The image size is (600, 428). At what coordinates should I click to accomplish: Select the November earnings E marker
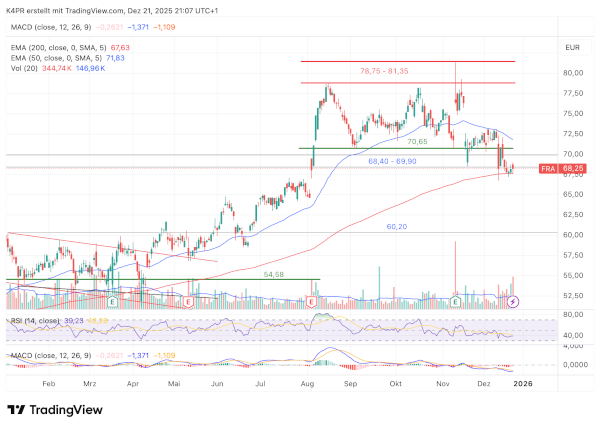456,300
